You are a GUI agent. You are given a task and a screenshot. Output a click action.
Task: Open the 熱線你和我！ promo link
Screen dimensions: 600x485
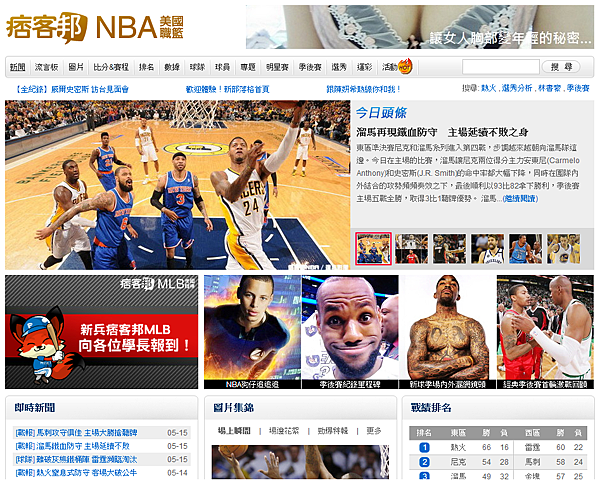pyautogui.click(x=363, y=89)
